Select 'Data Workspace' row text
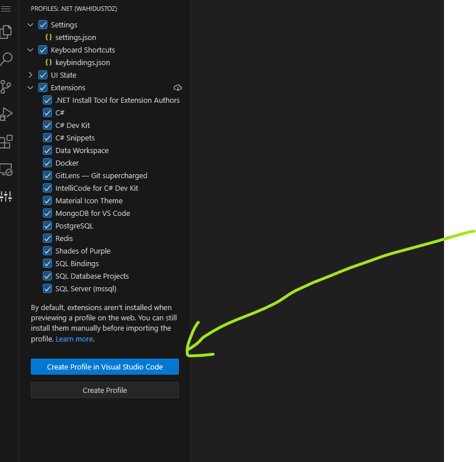Image resolution: width=476 pixels, height=462 pixels. (82, 150)
